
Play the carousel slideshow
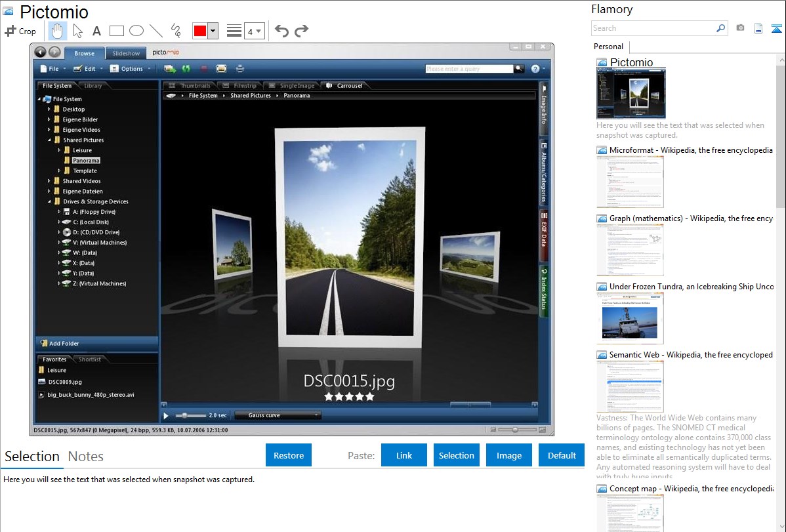tap(166, 416)
